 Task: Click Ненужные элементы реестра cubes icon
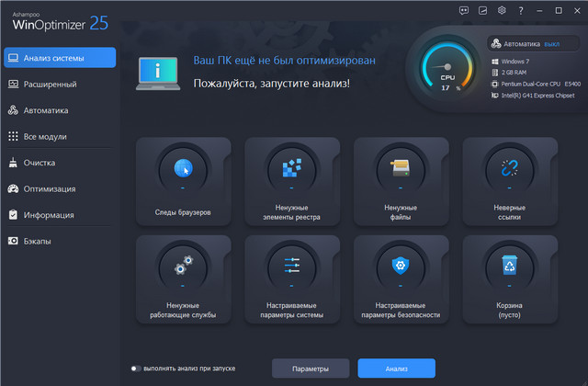click(292, 168)
